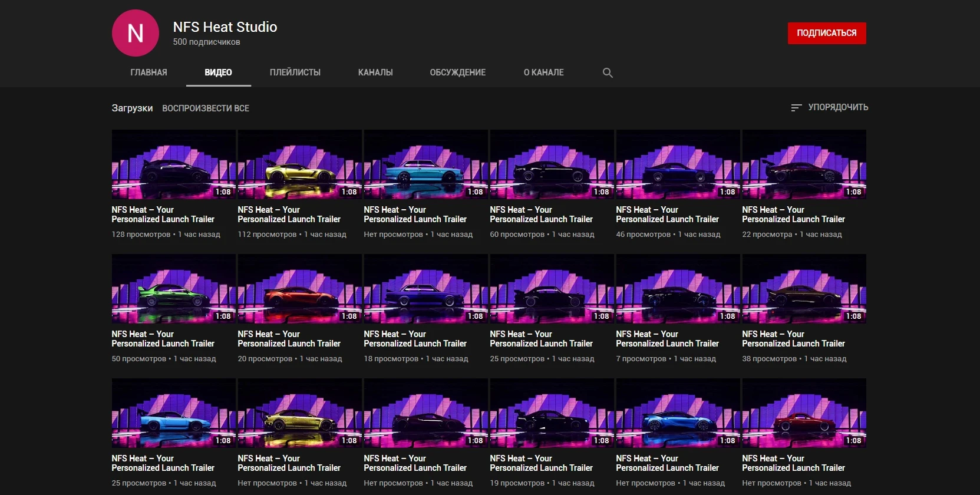Screen dimensions: 980x495
Task: Open the thumbnail with 18 просмотров
Action: (x=426, y=289)
